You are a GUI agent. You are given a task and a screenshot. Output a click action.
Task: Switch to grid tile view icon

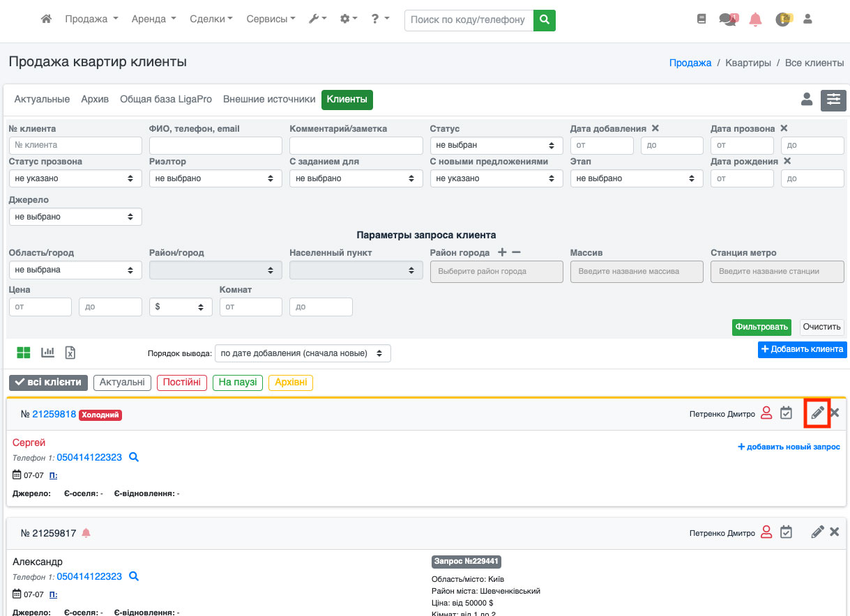pyautogui.click(x=24, y=353)
